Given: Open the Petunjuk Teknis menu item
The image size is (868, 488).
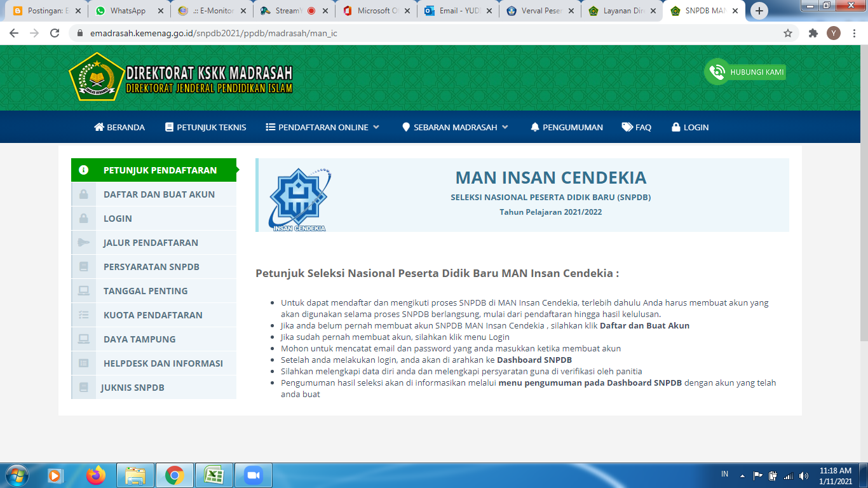Looking at the screenshot, I should click(206, 127).
